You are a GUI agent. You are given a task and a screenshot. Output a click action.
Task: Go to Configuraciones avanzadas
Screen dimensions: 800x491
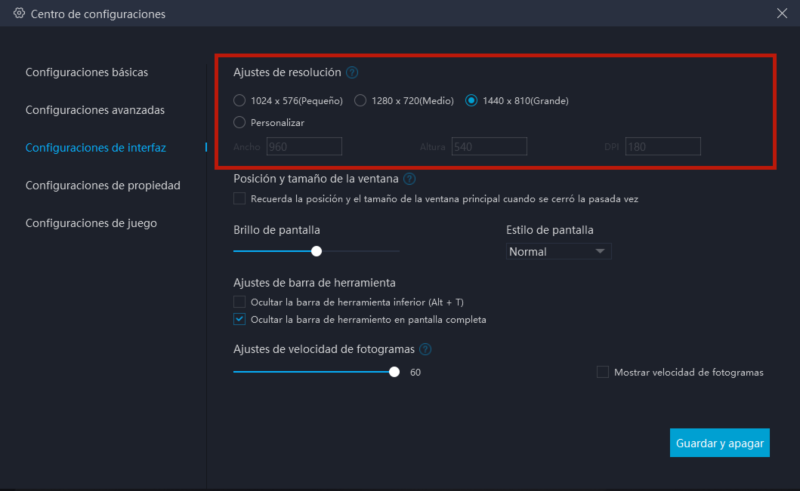point(95,110)
